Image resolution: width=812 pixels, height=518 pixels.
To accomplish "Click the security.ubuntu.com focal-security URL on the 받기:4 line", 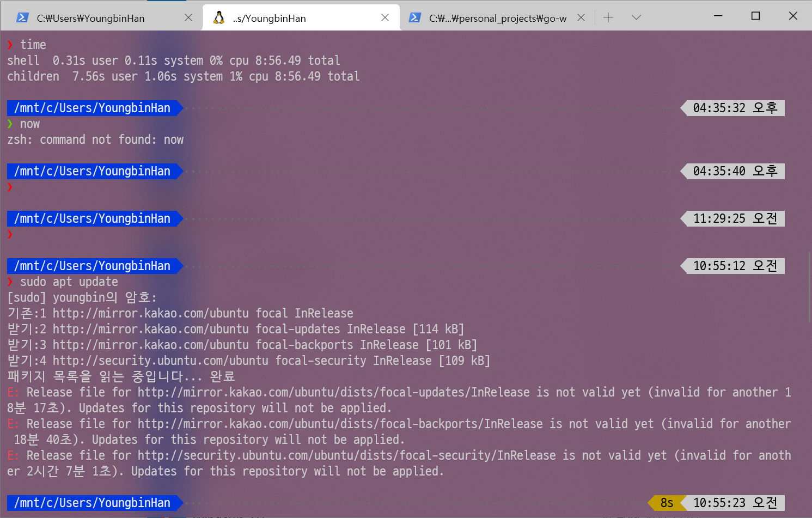I will (160, 361).
